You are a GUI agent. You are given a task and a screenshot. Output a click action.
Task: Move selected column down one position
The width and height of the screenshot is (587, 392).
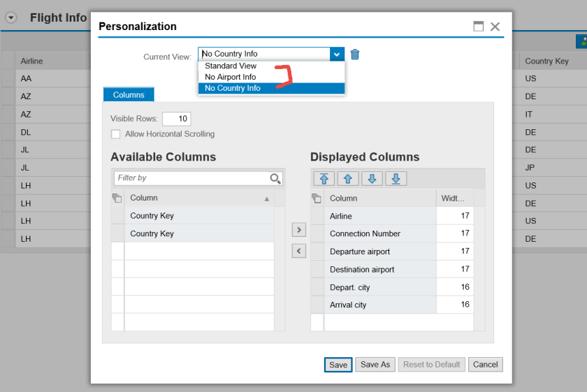(371, 179)
